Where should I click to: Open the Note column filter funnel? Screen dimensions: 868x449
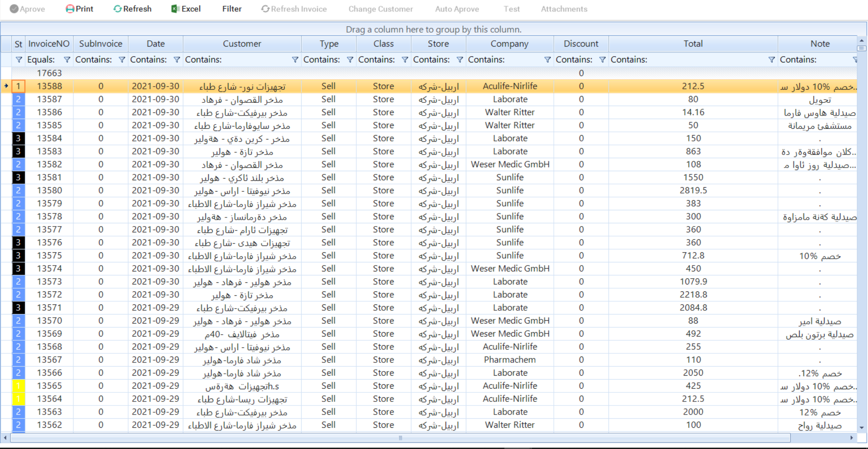(x=855, y=59)
